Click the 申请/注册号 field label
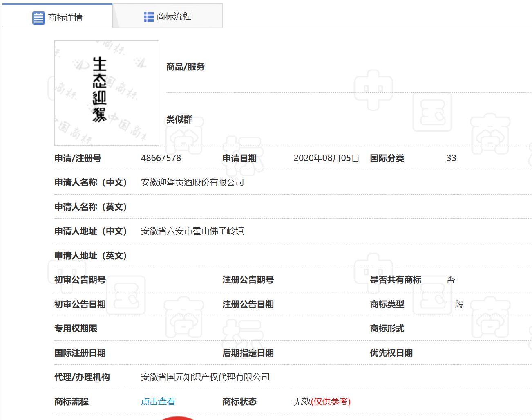Viewport: 532px width, 420px height. pos(78,158)
